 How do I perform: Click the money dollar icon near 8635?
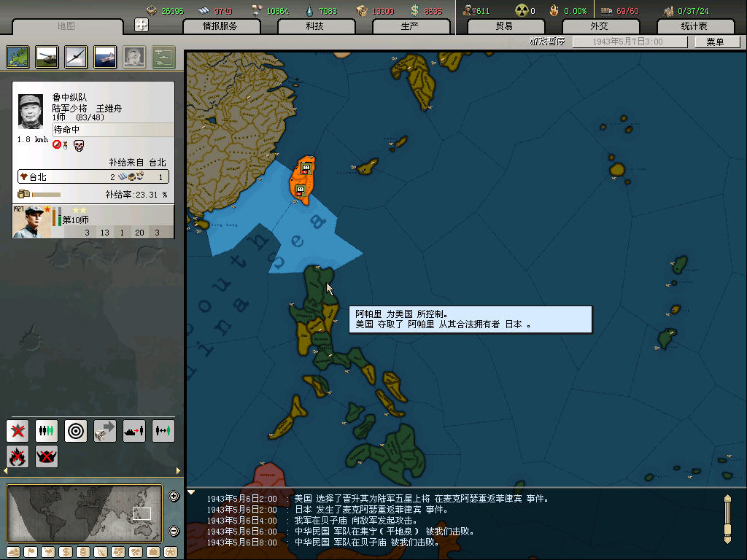tap(414, 10)
